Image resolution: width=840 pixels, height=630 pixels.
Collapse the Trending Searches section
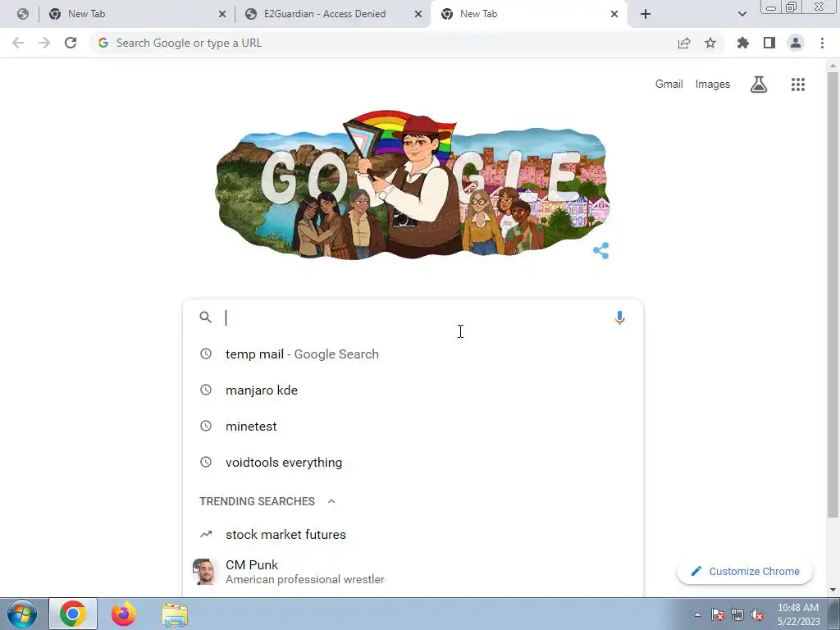[331, 501]
